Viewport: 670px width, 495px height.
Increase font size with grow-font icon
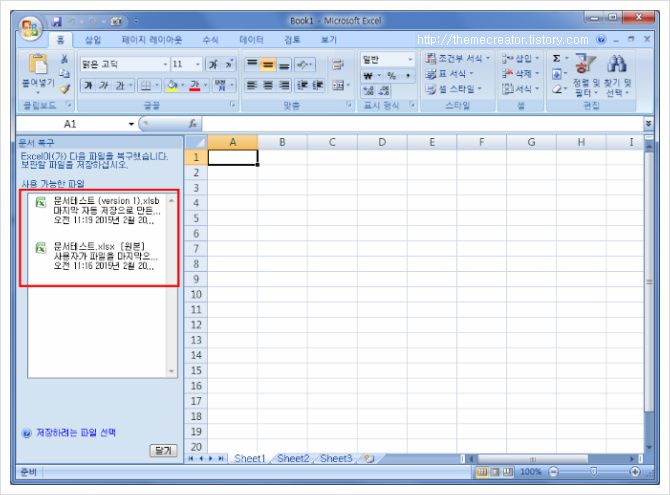(213, 64)
